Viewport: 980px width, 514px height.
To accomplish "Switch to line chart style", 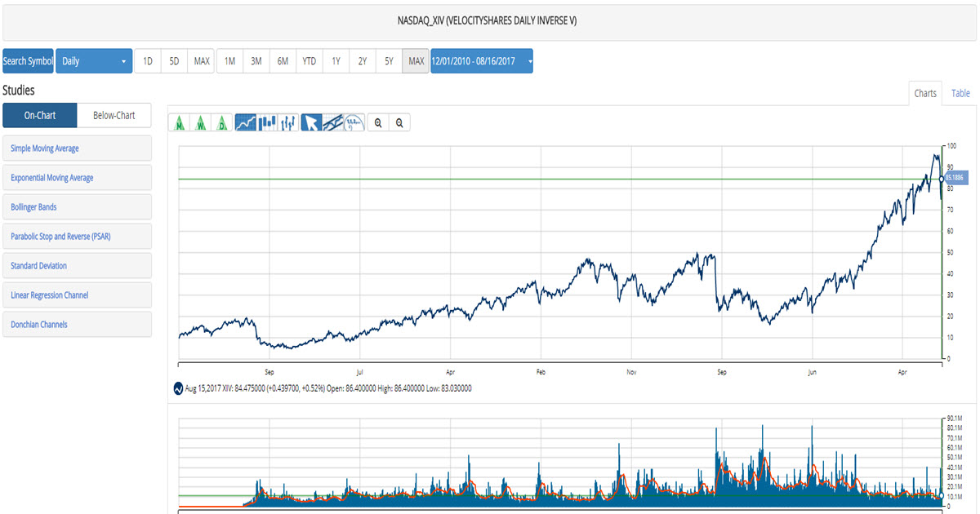I will click(246, 123).
